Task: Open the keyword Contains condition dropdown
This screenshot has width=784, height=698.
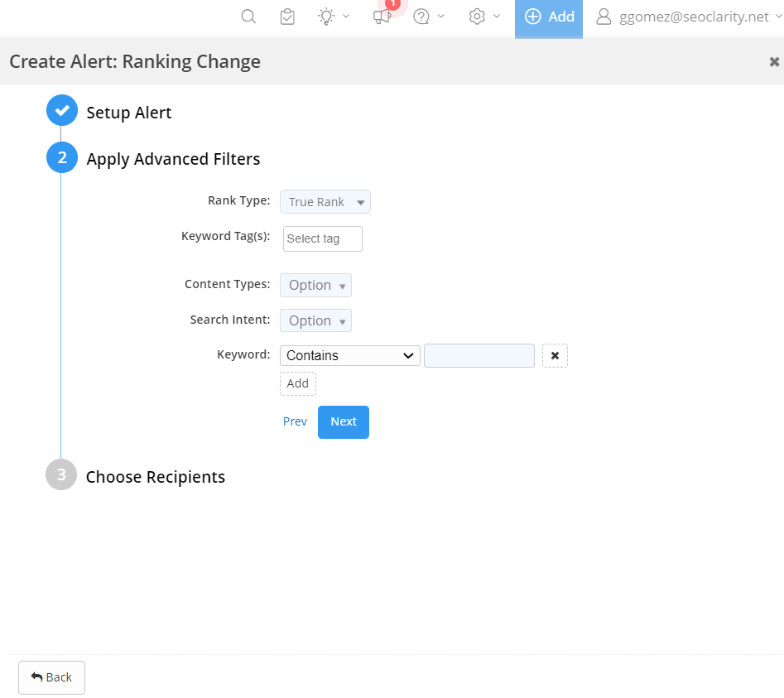Action: 349,355
